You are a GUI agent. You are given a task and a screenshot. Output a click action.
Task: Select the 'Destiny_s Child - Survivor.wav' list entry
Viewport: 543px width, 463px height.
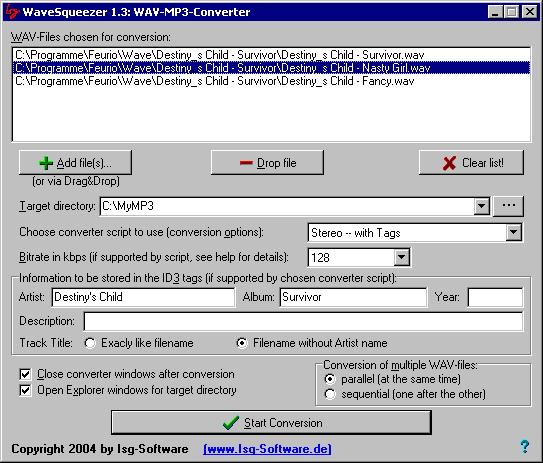click(272, 55)
